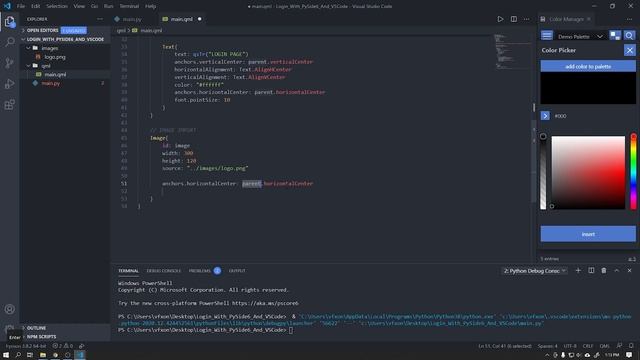Create a new terminal with plus icon
Screen dimensions: 640x360
pos(578,271)
